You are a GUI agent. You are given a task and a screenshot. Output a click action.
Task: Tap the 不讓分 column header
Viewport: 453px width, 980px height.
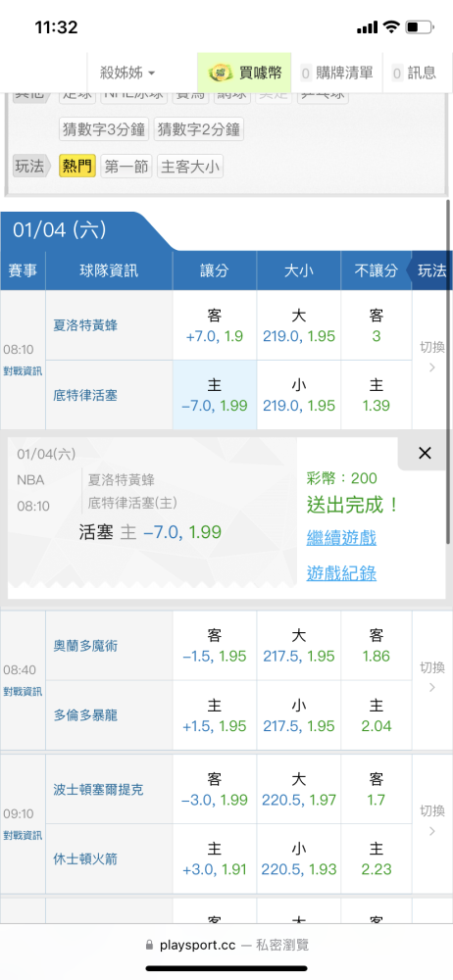point(377,270)
